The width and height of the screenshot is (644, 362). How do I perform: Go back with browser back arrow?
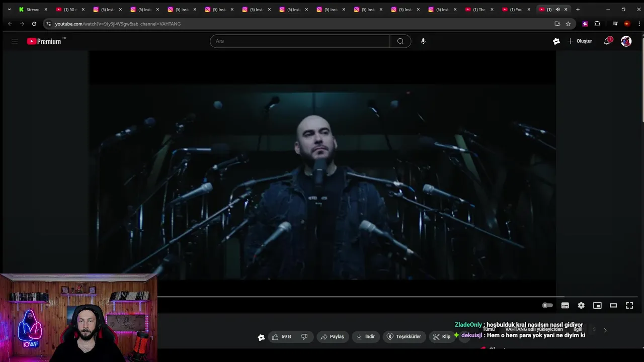point(10,24)
